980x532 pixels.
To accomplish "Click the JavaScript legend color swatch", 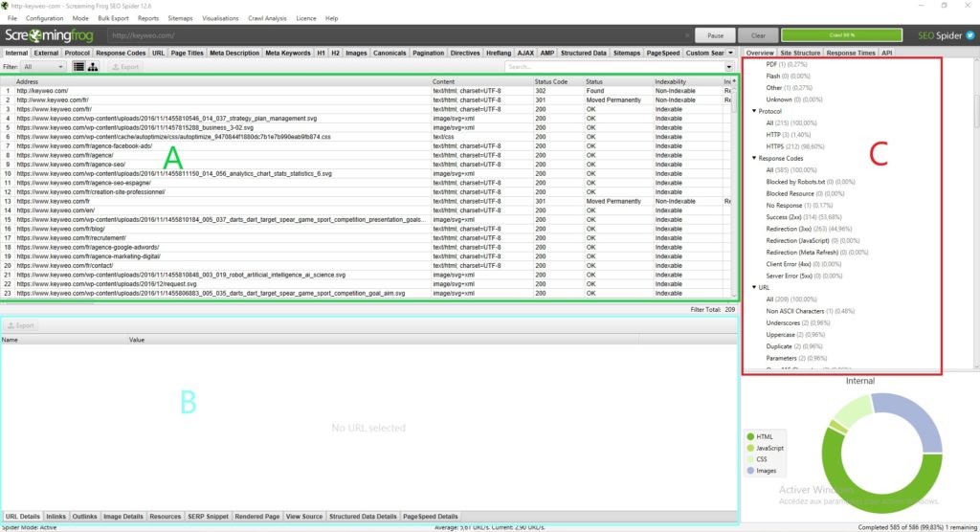I will coord(750,448).
